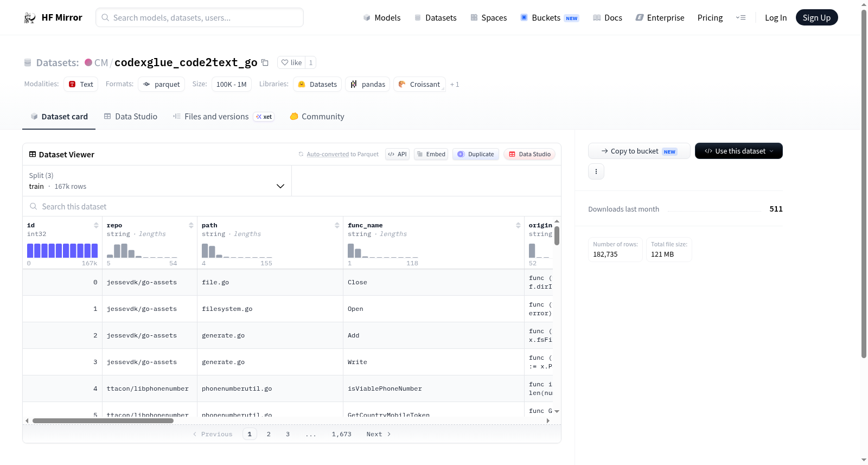
Task: Click the Croissant library tag
Action: (x=419, y=84)
